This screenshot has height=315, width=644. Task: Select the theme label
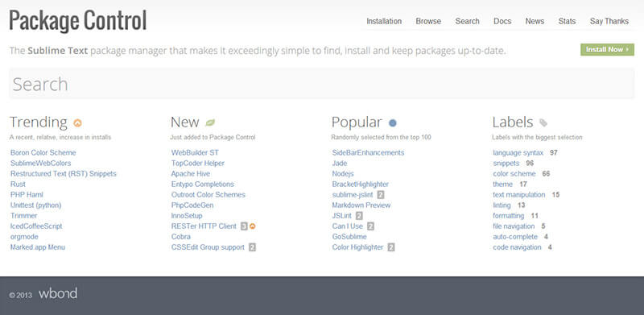click(502, 184)
